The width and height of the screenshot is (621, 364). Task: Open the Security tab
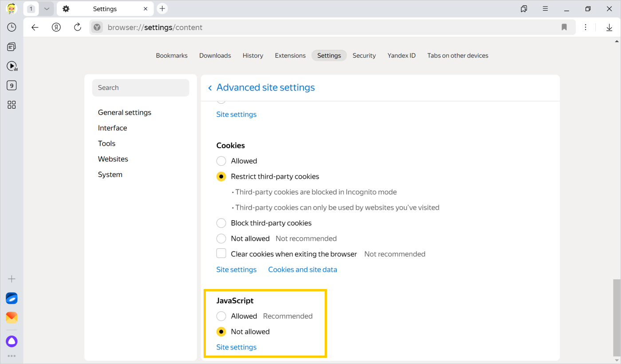click(x=364, y=55)
